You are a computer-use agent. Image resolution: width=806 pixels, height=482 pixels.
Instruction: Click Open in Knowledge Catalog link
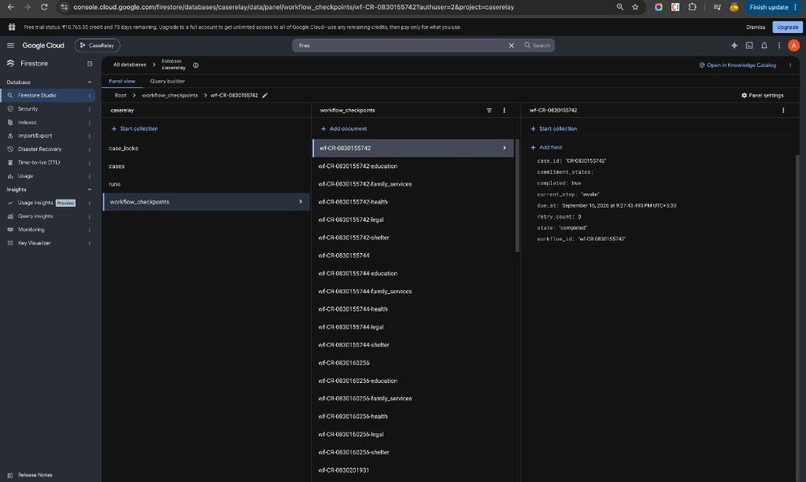737,65
